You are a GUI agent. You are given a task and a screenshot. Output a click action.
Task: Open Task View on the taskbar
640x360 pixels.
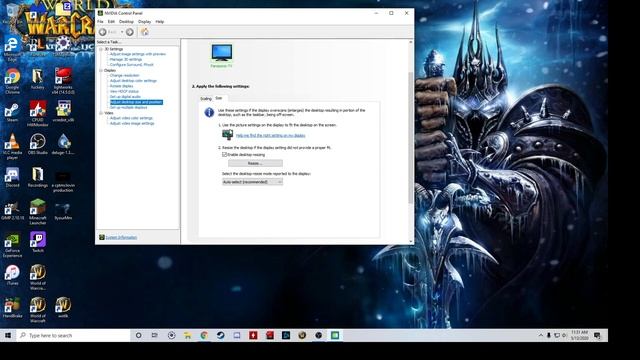coord(155,336)
